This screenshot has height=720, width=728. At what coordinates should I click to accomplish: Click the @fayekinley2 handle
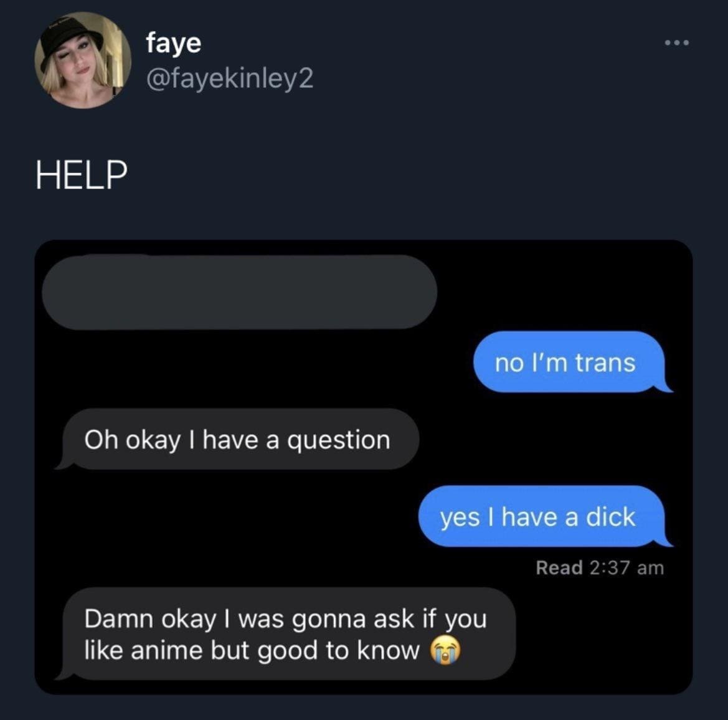[x=230, y=78]
